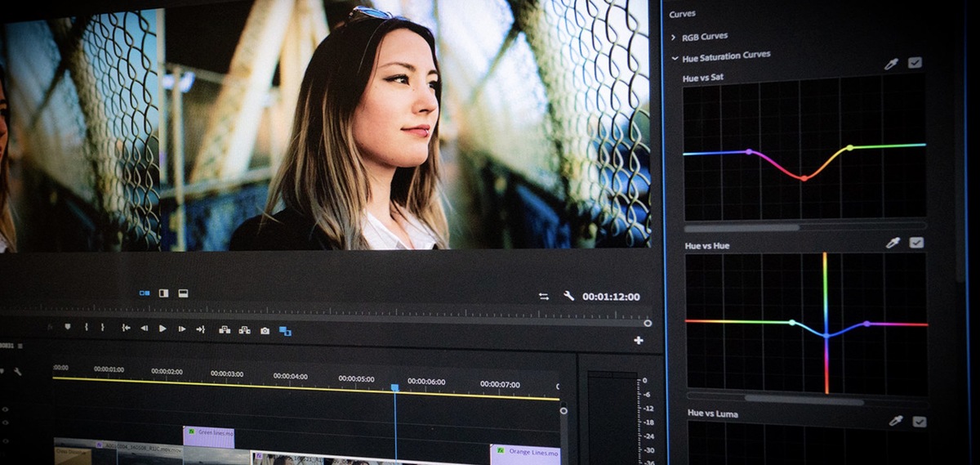Image resolution: width=980 pixels, height=465 pixels.
Task: Select the Orange Lines clip in timeline
Action: point(525,454)
